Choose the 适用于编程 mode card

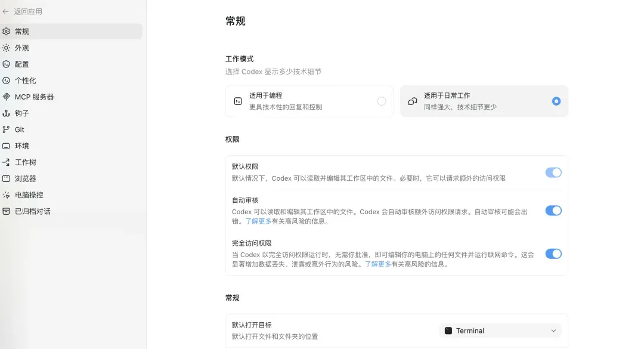pyautogui.click(x=309, y=101)
